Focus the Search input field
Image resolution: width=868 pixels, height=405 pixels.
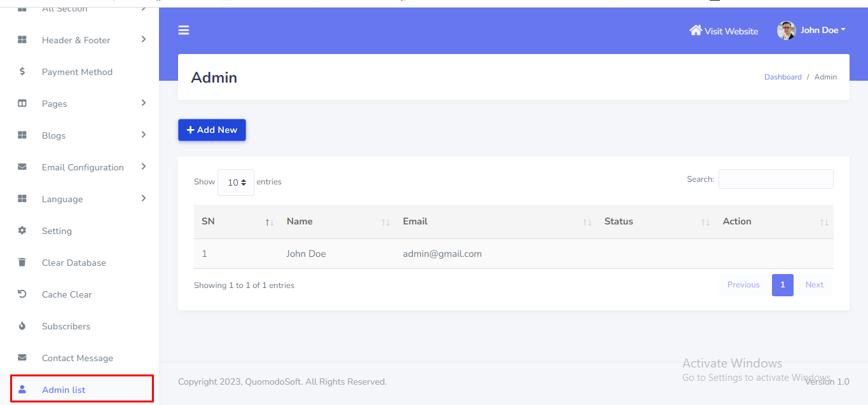click(776, 179)
